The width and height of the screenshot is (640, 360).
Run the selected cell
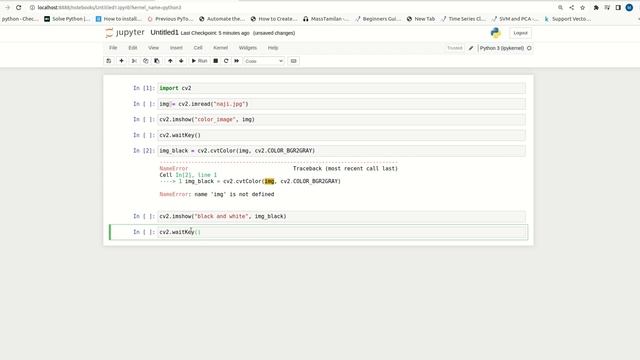200,61
